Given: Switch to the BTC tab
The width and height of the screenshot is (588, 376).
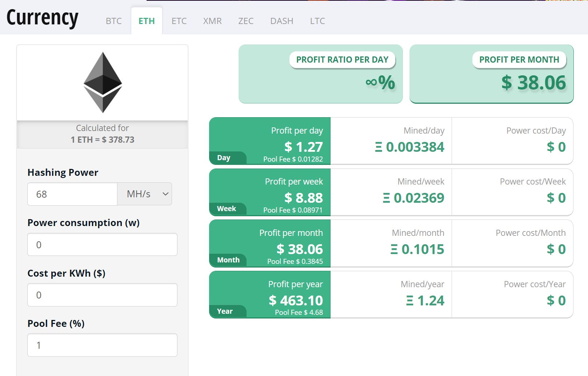Looking at the screenshot, I should (113, 21).
